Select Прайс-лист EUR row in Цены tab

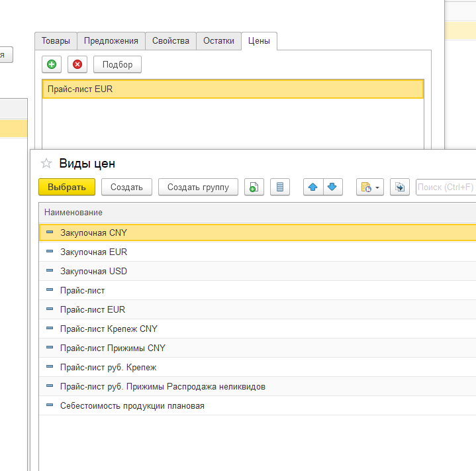[x=233, y=89]
